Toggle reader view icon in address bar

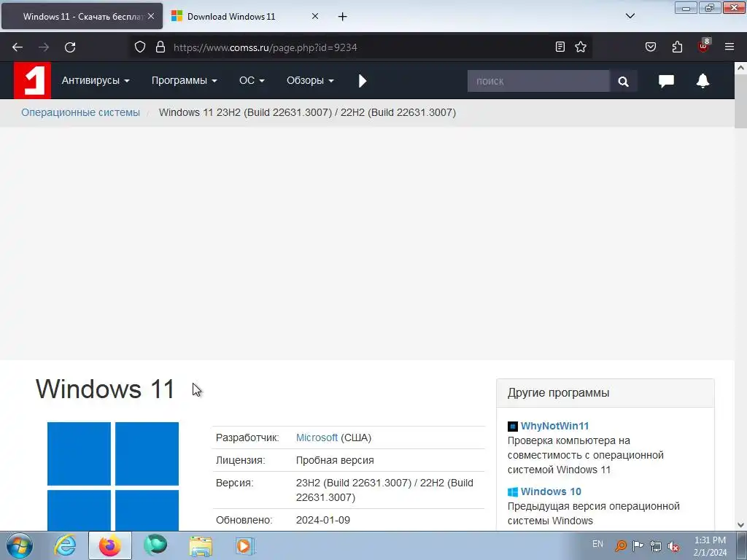click(560, 47)
